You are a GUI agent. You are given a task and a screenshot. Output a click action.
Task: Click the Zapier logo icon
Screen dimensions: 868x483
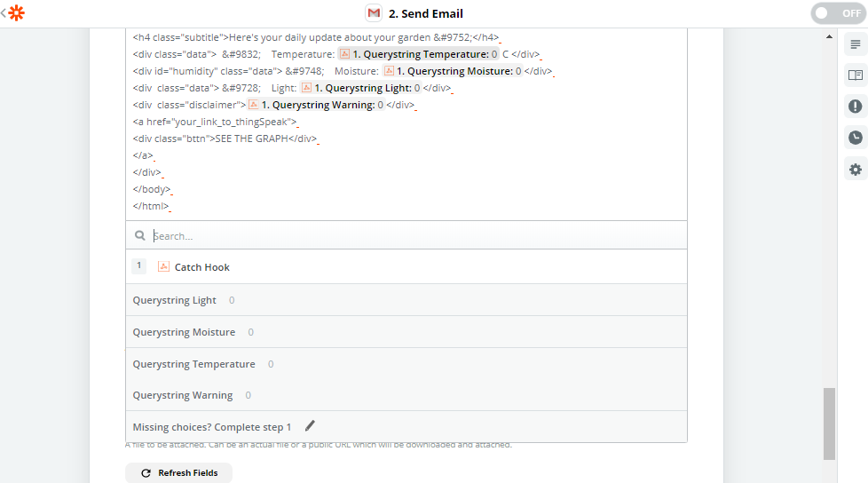pyautogui.click(x=16, y=13)
